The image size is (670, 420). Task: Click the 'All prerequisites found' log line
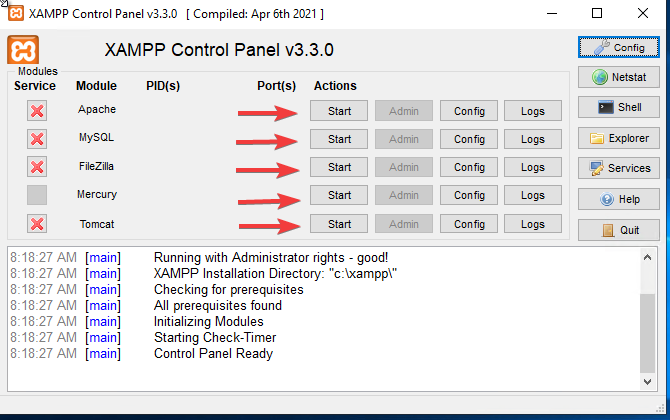[218, 305]
